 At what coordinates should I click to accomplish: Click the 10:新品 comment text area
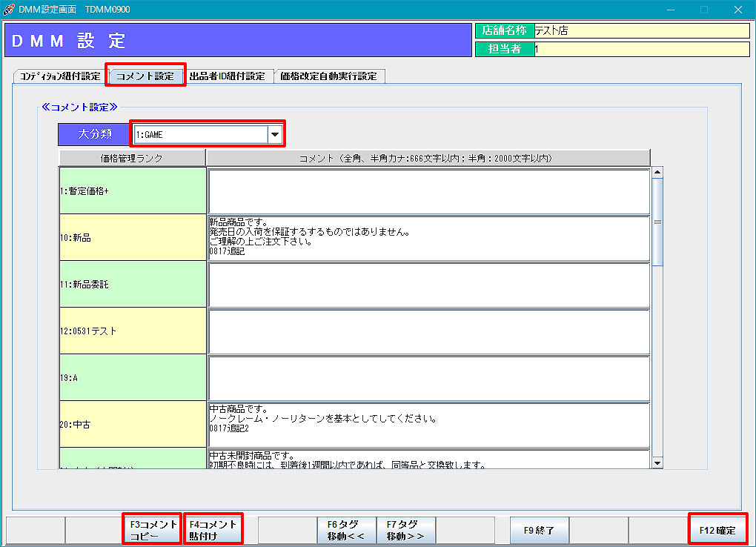pos(428,238)
